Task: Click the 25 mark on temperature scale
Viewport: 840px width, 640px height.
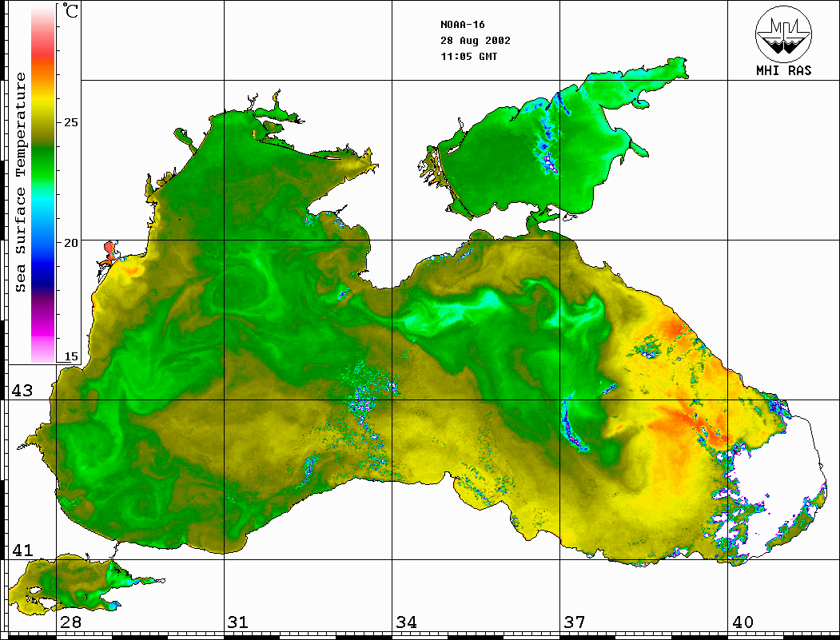Action: pyautogui.click(x=70, y=122)
